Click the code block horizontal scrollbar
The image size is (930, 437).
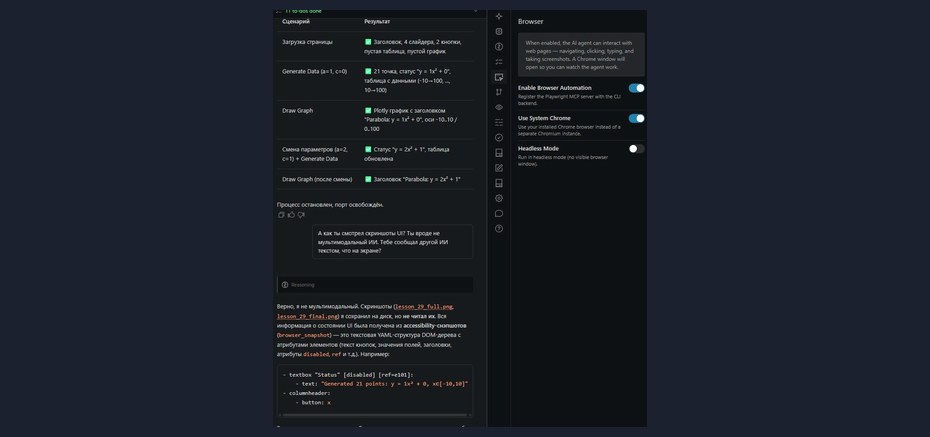point(375,415)
